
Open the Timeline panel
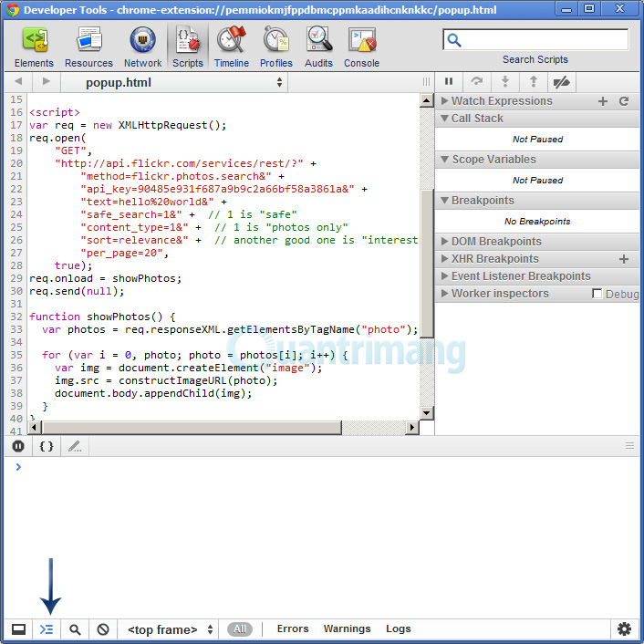click(x=231, y=47)
